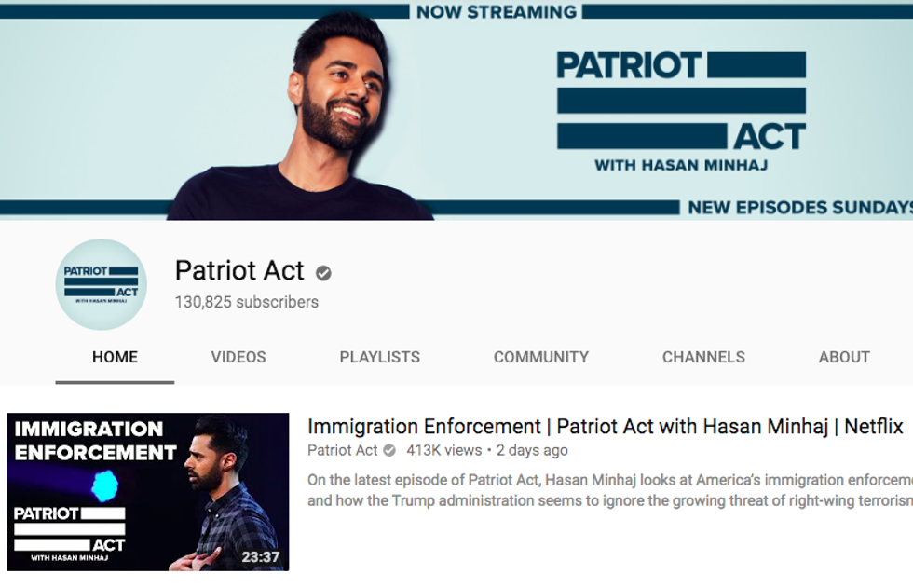Click the NEW EPISODES SUNDAYS banner text
The width and height of the screenshot is (913, 588).
click(800, 207)
